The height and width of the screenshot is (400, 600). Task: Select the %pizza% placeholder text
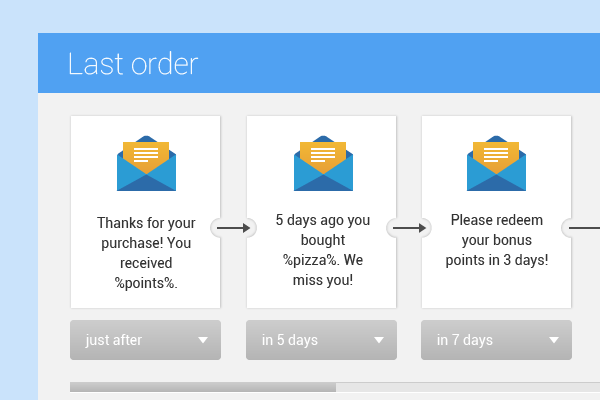311,260
